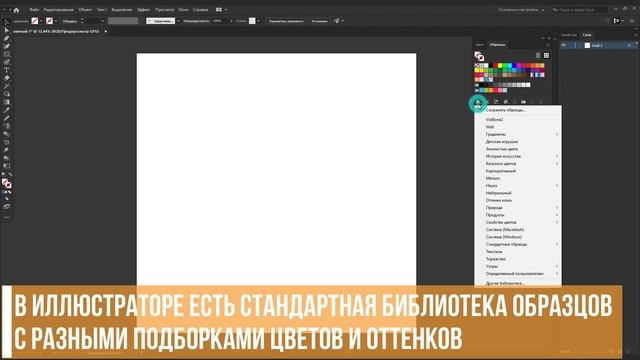Click fill/stroke indicator in Swatches panel
Viewport: 640px width, 360px height.
(x=479, y=56)
